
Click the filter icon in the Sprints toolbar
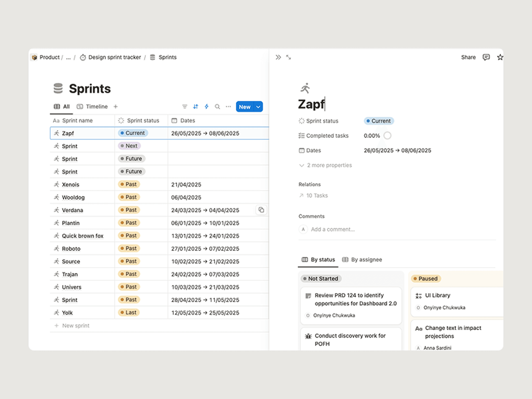pos(184,107)
